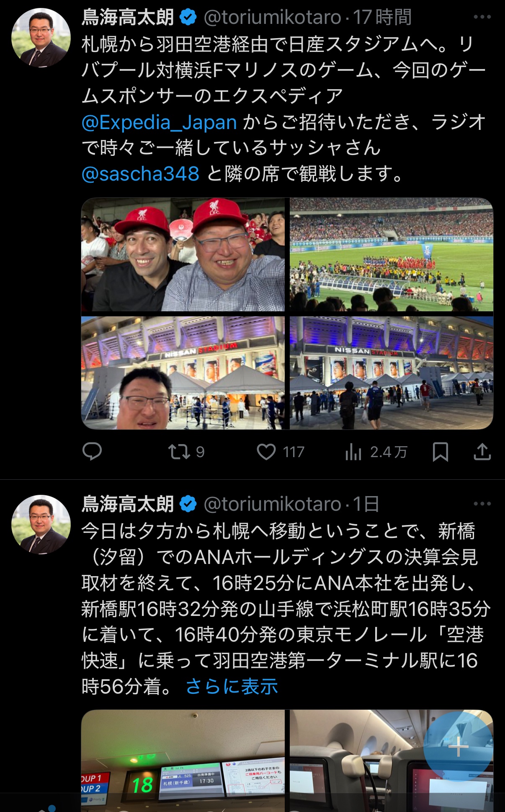Screen dimensions: 505x812
Task: Open @Expedia_Japan mention link
Action: (160, 122)
